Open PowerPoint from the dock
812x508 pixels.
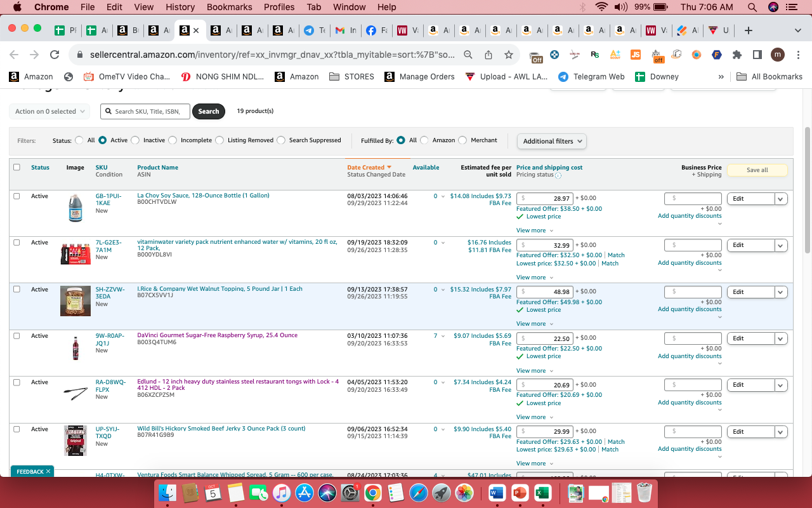(519, 492)
